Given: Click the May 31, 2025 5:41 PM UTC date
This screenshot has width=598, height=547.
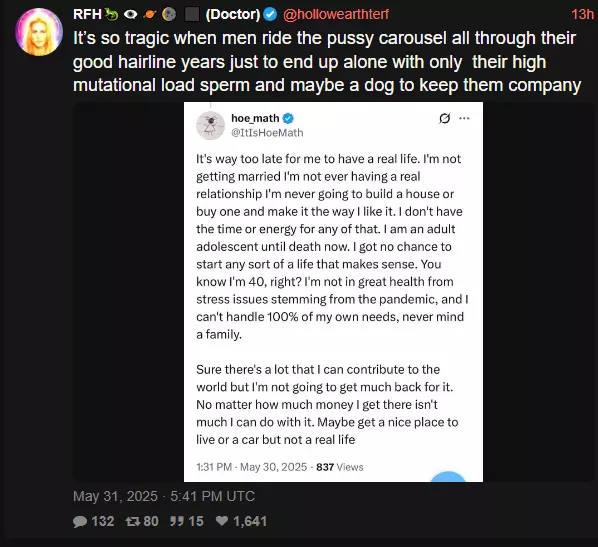Looking at the screenshot, I should 164,496.
